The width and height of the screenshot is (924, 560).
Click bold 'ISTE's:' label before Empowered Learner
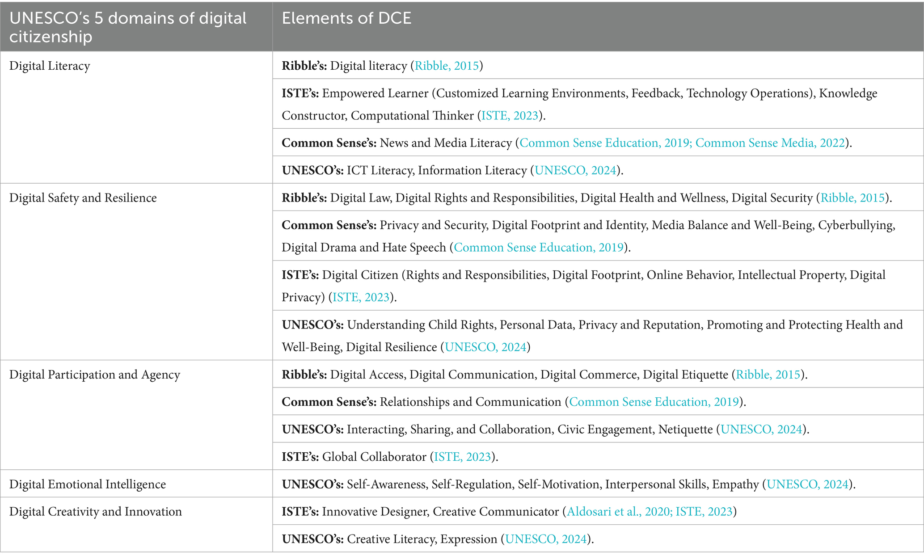point(300,93)
